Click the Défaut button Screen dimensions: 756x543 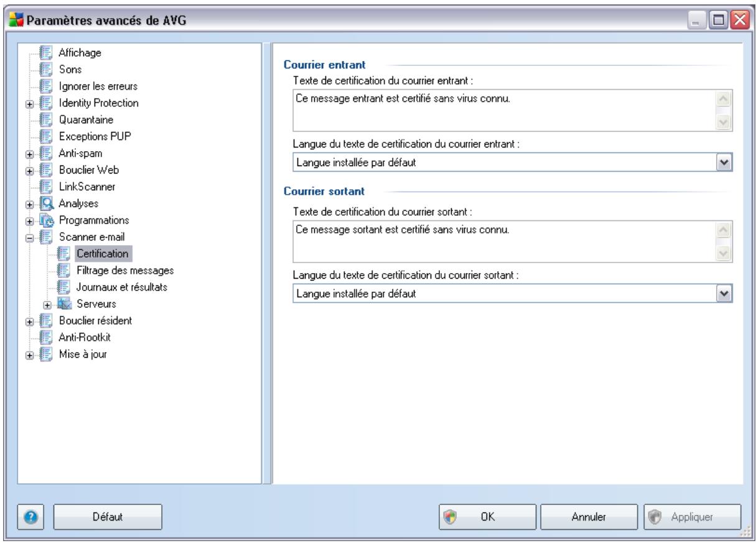108,516
